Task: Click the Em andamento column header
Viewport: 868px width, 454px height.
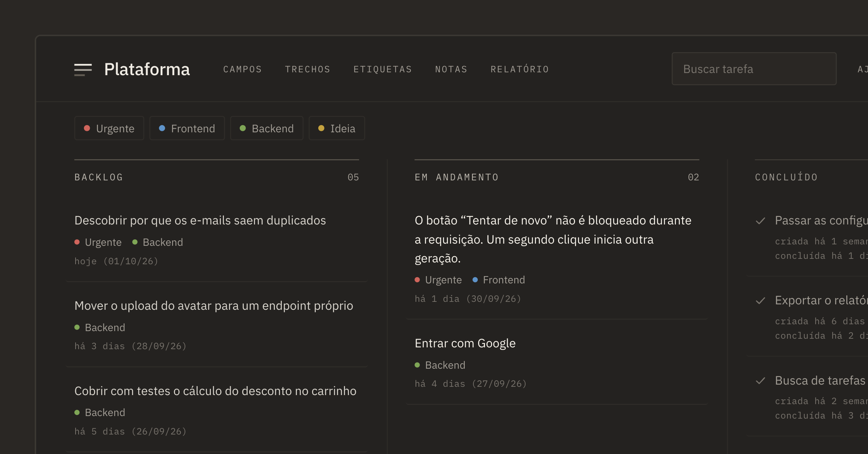Action: click(x=457, y=177)
